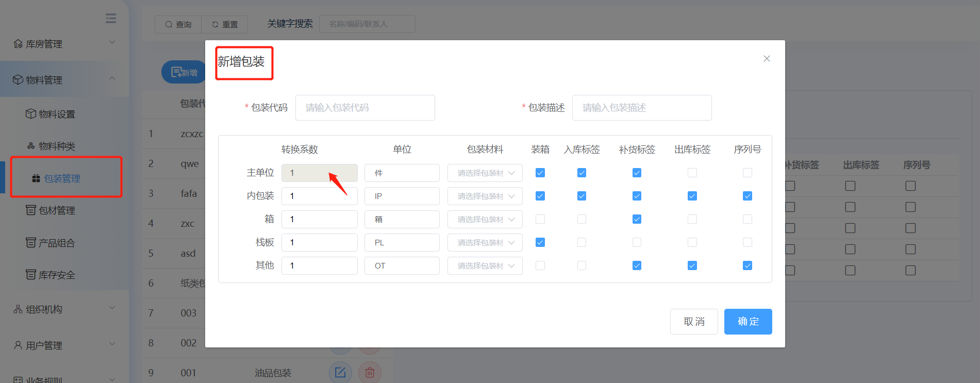Click the edit icon in row 001
Screen dimensions: 980x383
pyautogui.click(x=340, y=372)
